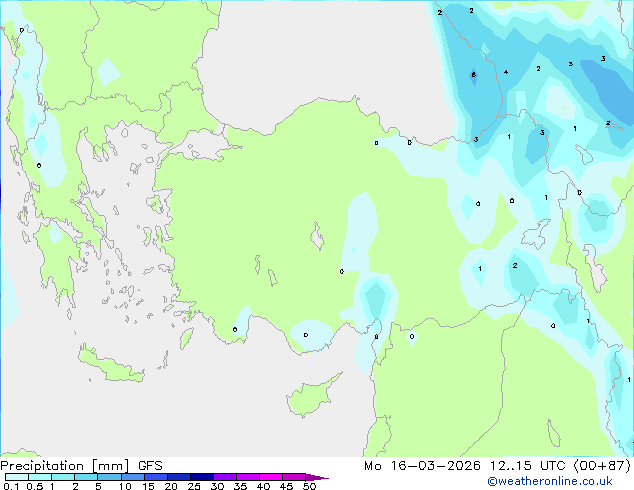This screenshot has height=490, width=634.
Task: Click the 'GFS' model label
Action: (150, 466)
